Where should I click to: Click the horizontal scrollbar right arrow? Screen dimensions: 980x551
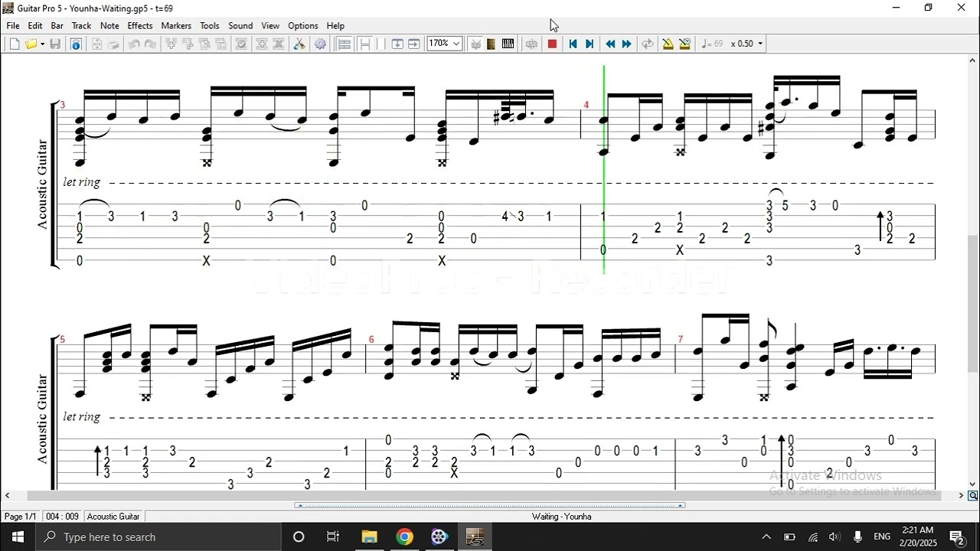point(961,496)
